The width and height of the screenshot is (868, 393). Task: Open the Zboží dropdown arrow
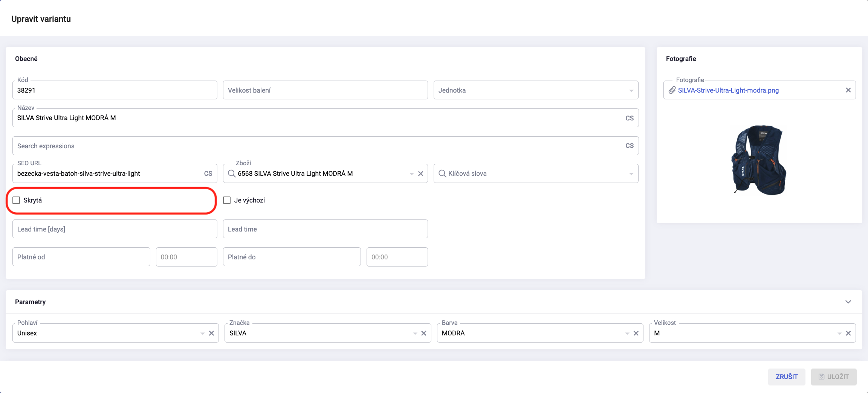[x=411, y=174]
